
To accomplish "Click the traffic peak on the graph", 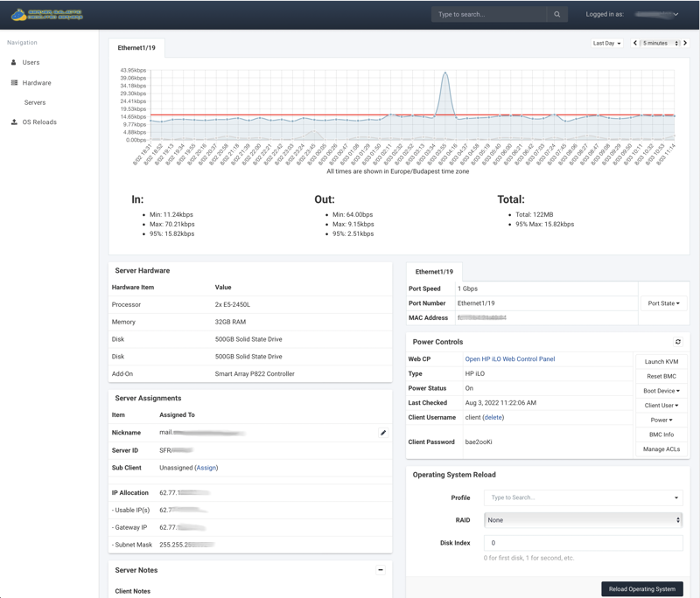I will pos(445,73).
